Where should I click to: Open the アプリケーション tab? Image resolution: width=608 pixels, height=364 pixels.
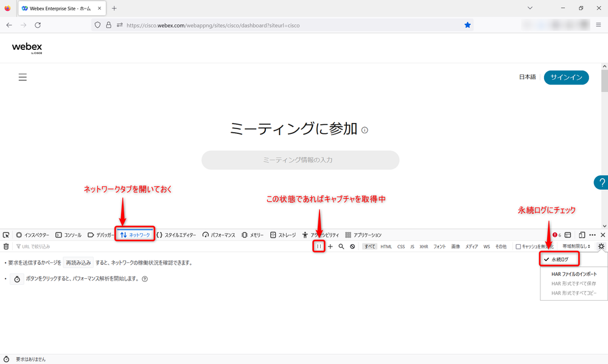tap(363, 235)
